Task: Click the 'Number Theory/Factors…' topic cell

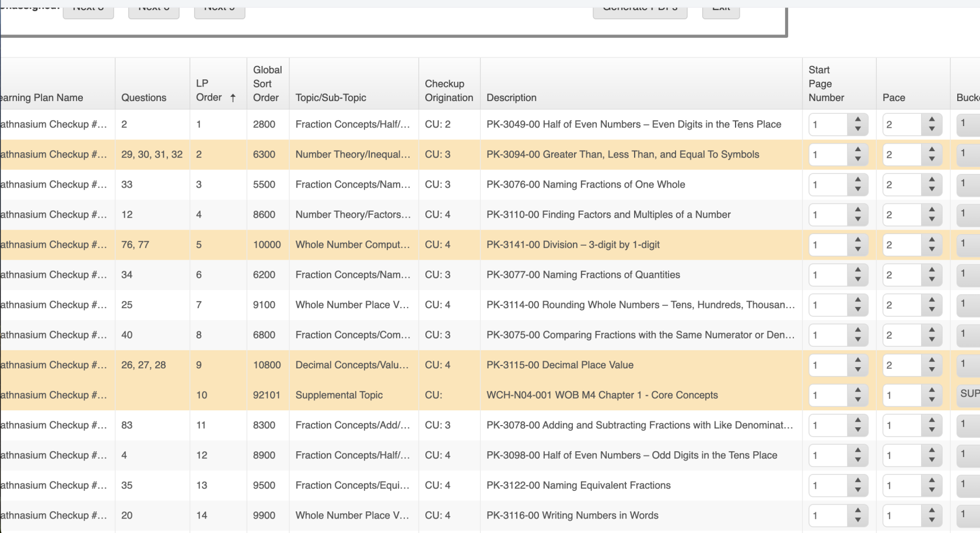Action: click(x=353, y=215)
